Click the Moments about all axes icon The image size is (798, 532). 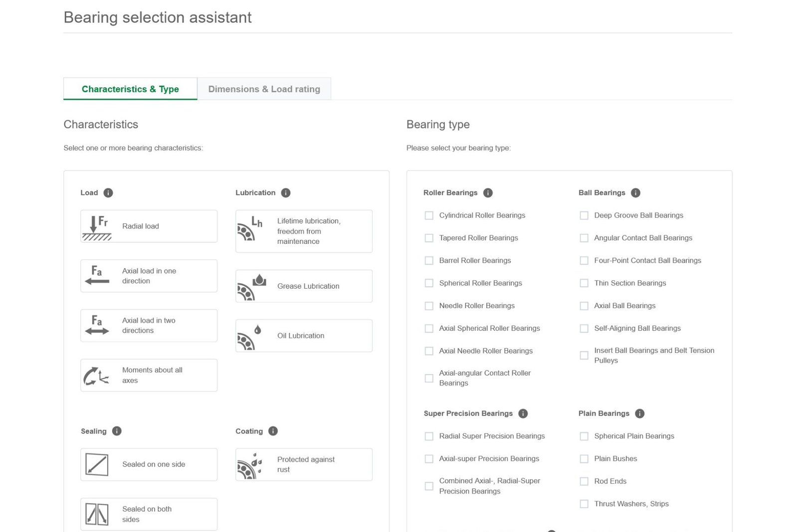[96, 375]
